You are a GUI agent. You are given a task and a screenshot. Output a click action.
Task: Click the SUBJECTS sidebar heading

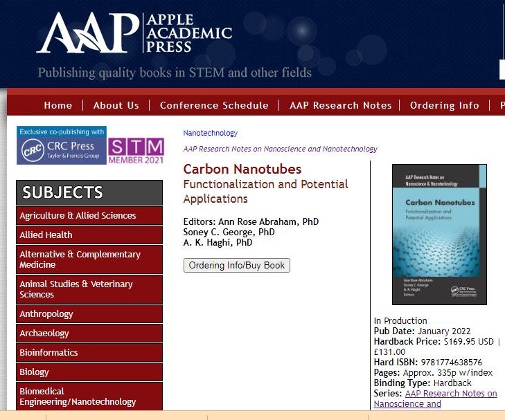pos(89,192)
